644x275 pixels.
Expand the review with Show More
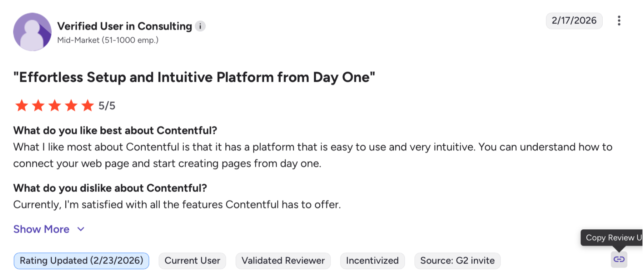pyautogui.click(x=41, y=229)
